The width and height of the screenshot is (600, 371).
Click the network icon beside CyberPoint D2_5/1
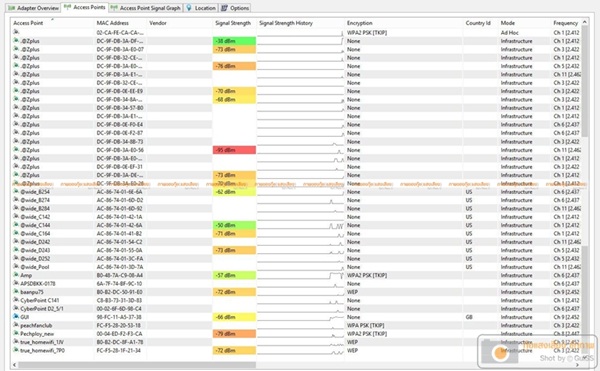tap(16, 309)
